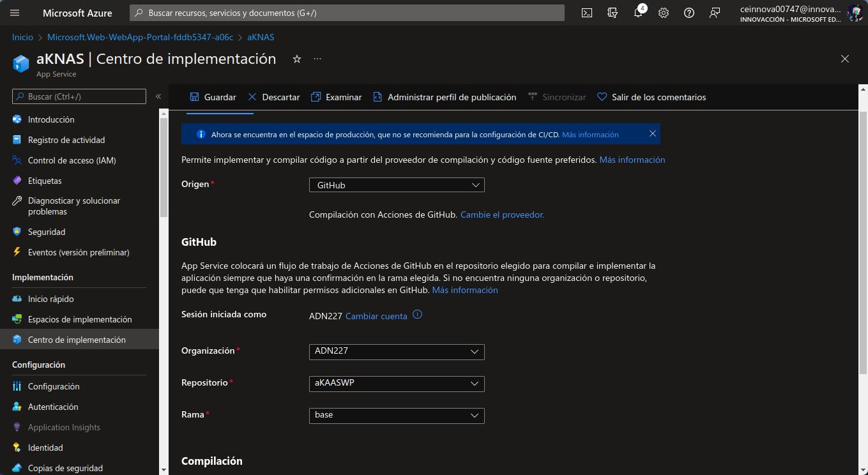Open the notifications bell
Screen dimensions: 868x475
pyautogui.click(x=638, y=13)
